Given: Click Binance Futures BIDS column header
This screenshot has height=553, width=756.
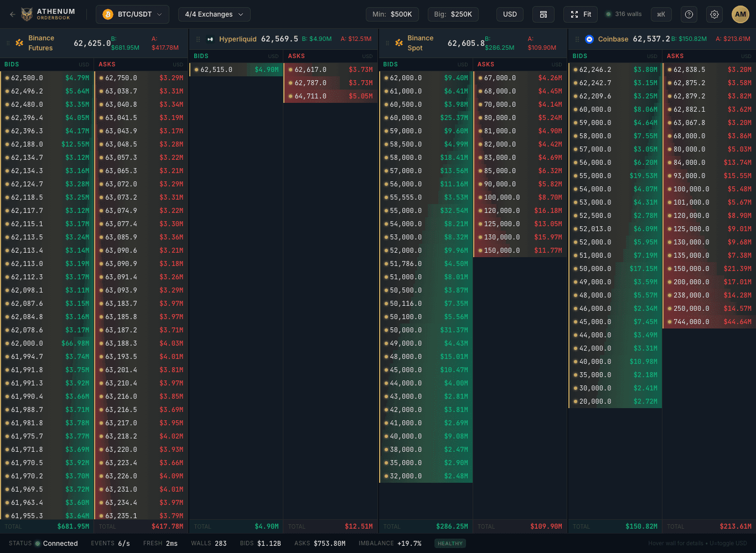Looking at the screenshot, I should (x=12, y=65).
